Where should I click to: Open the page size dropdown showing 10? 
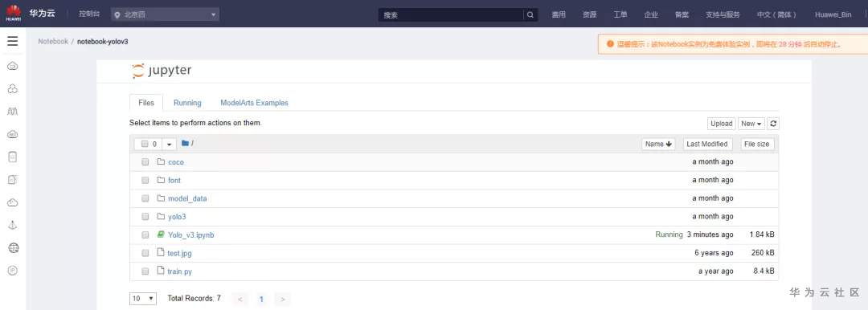(143, 299)
